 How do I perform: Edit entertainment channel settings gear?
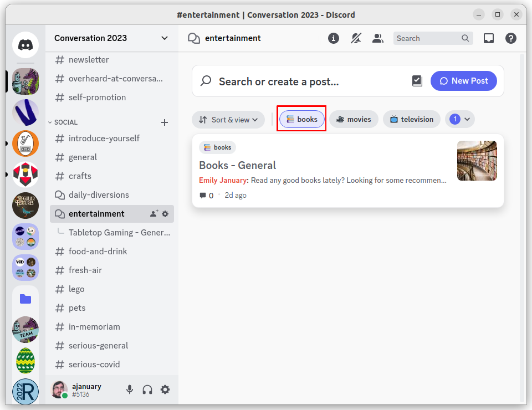click(x=165, y=214)
